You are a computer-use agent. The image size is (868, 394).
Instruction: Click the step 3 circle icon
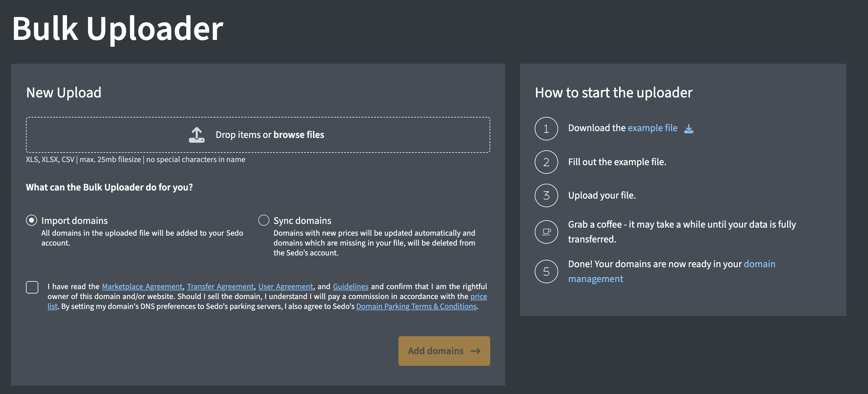point(546,195)
